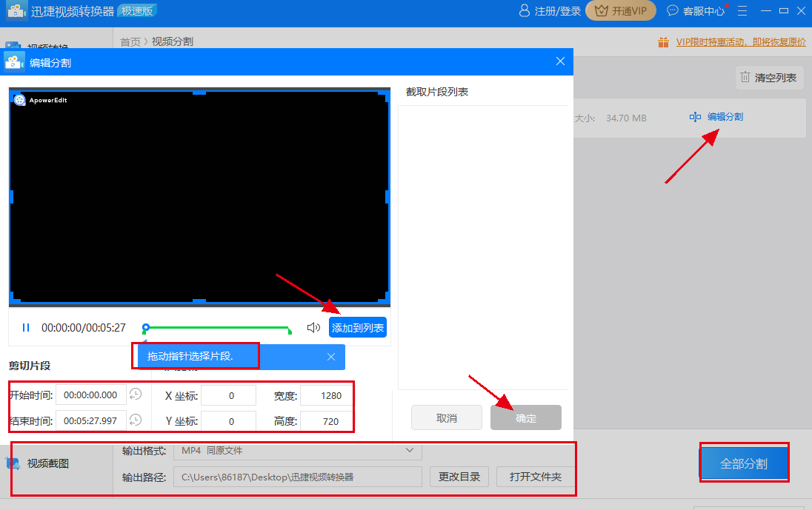Open the hamburger menu in the title bar
This screenshot has height=510, width=812.
742,10
